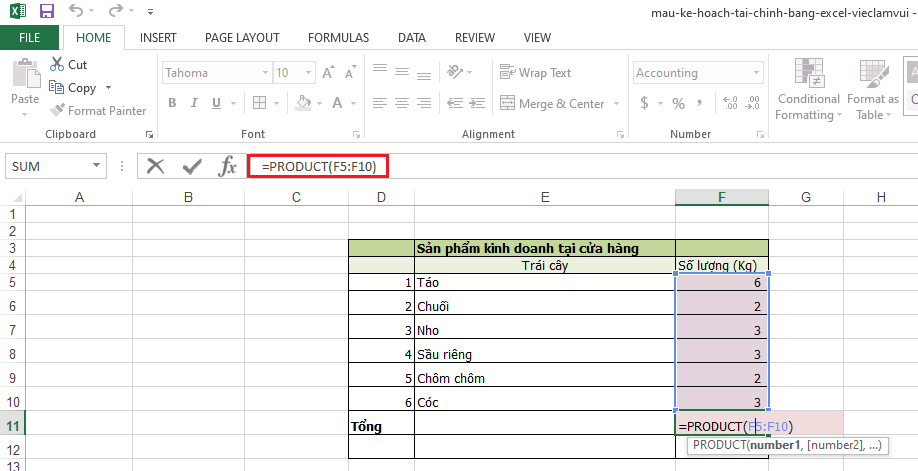Screen dimensions: 918x471
Task: Click the Save icon in quick access toolbar
Action: pyautogui.click(x=47, y=11)
